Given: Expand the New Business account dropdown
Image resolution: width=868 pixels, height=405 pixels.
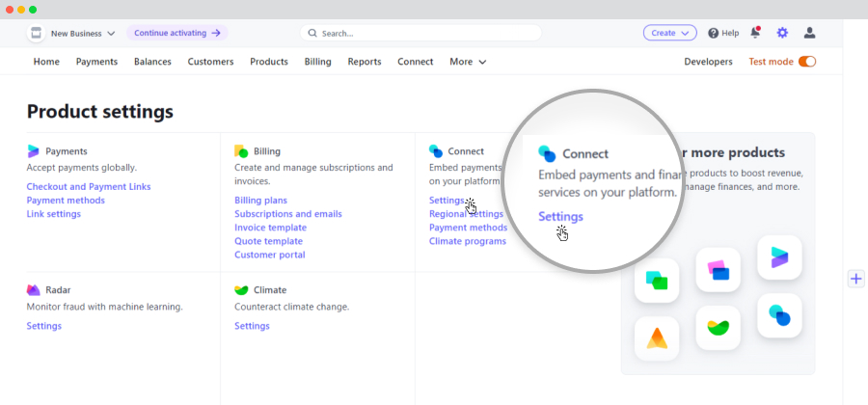Looking at the screenshot, I should coord(83,33).
